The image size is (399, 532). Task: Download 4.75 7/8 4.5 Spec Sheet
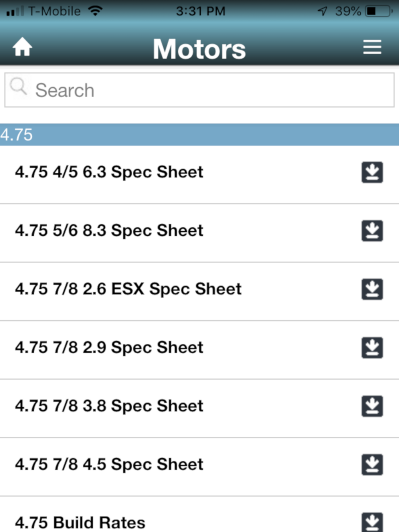pyautogui.click(x=372, y=465)
